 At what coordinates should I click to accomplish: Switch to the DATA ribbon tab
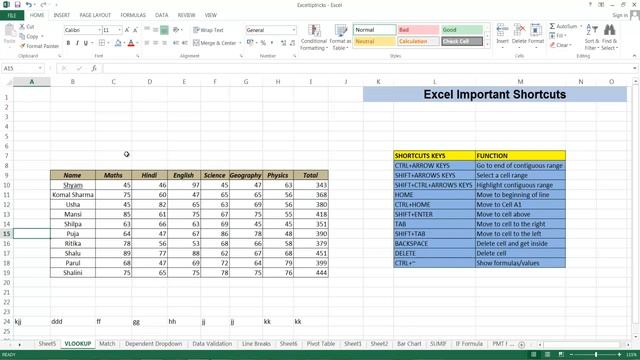point(162,15)
